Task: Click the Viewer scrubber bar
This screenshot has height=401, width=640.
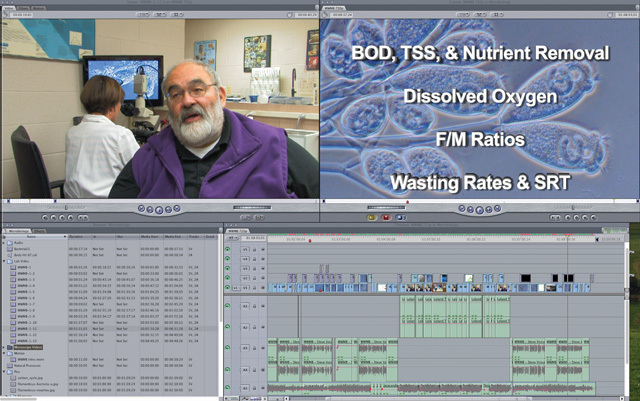Action: click(x=160, y=203)
